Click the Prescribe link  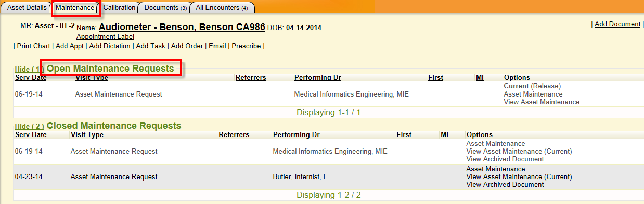point(246,46)
